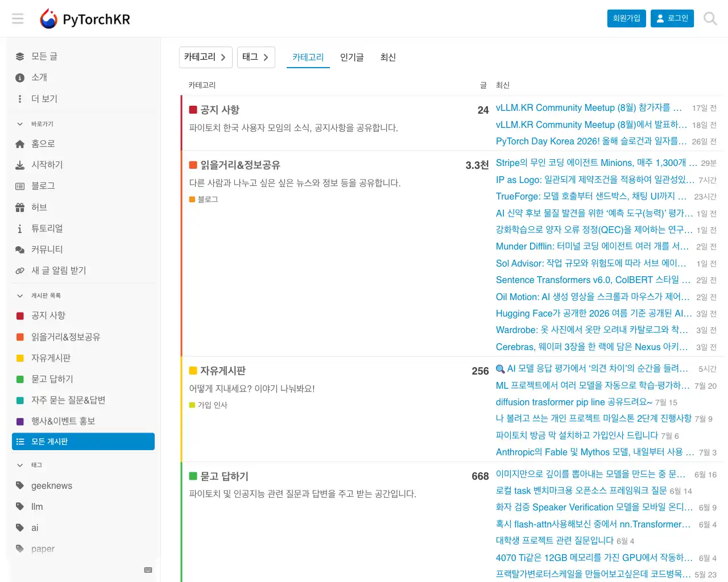Screen dimensions: 728x582
Task: Click the tag icon beside geeknews
Action: [20, 485]
